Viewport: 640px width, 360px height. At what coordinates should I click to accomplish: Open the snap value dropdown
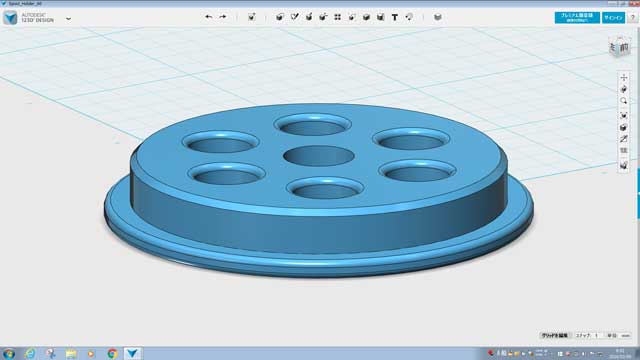pos(598,336)
